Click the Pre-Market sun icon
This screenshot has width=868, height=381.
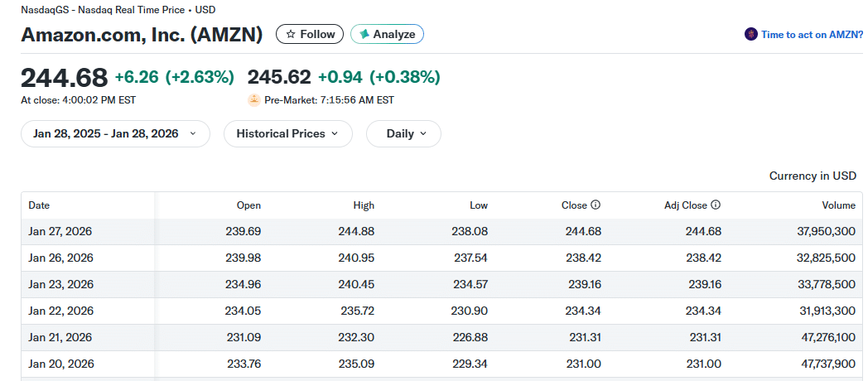pyautogui.click(x=254, y=100)
